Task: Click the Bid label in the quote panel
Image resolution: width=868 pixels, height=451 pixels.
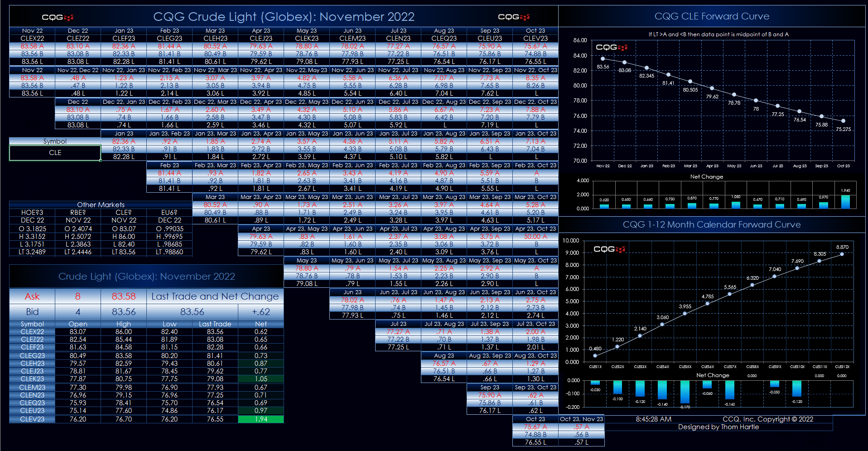Action: click(32, 312)
